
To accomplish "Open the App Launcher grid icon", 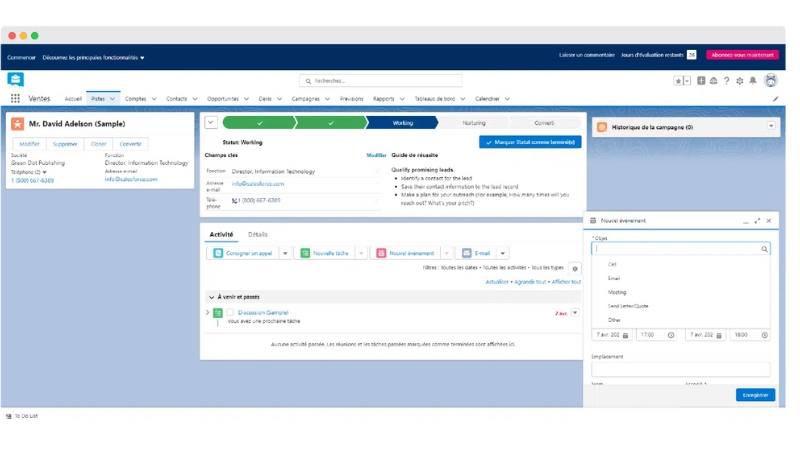I will coord(15,99).
